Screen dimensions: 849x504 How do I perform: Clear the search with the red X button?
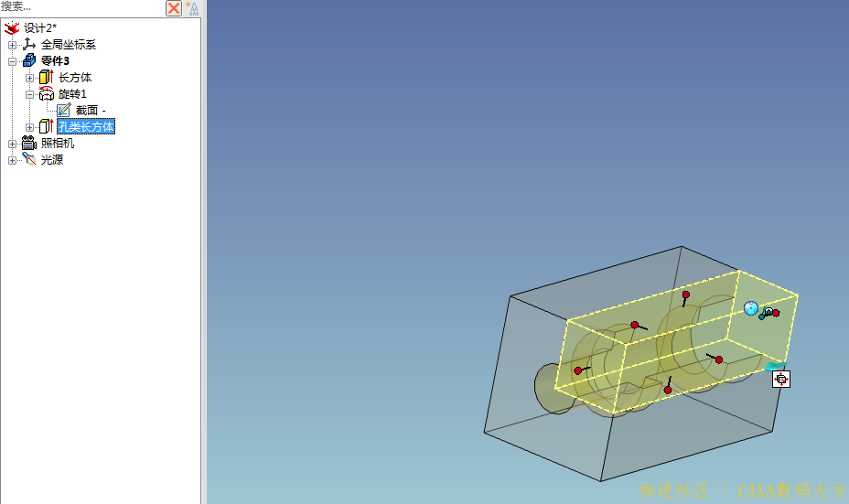174,8
